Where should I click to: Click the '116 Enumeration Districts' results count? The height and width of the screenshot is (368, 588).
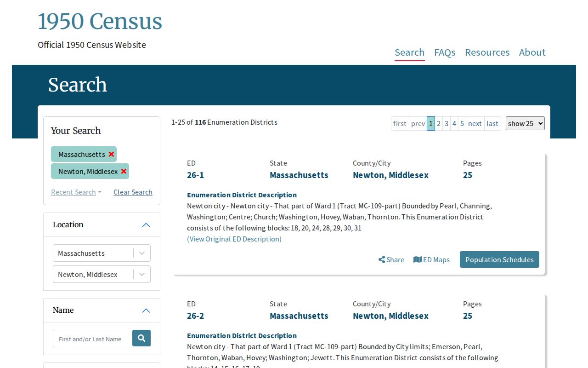[x=236, y=122]
